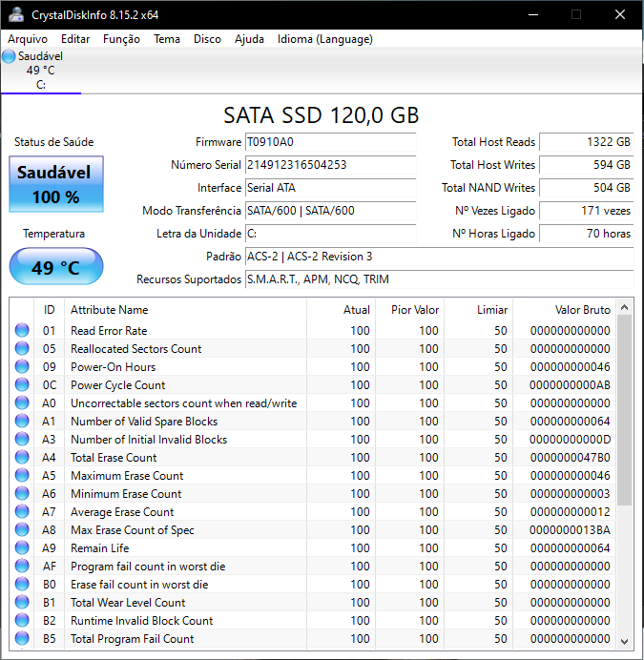Open the Idioma (Language) menu

[x=324, y=39]
